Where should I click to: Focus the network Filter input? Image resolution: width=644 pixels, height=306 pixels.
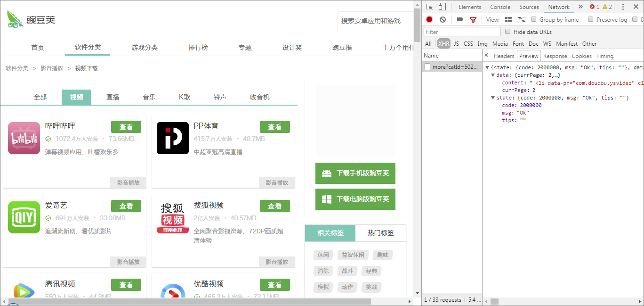(x=462, y=32)
